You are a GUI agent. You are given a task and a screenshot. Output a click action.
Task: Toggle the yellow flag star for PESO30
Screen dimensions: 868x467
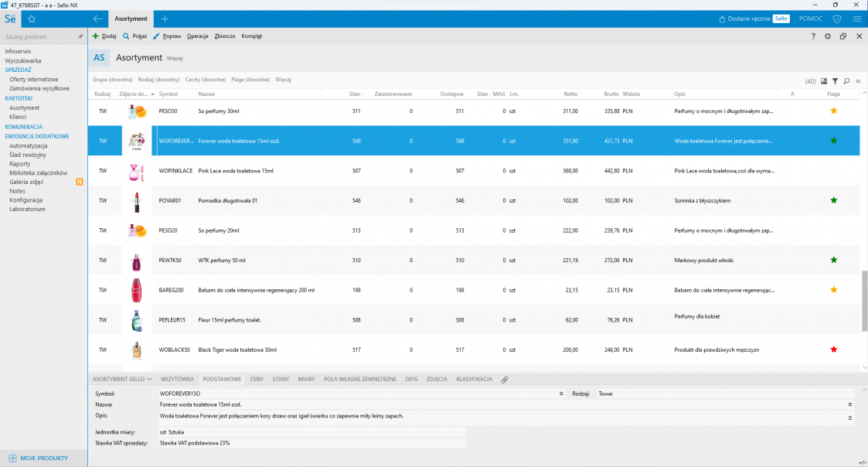coord(833,111)
